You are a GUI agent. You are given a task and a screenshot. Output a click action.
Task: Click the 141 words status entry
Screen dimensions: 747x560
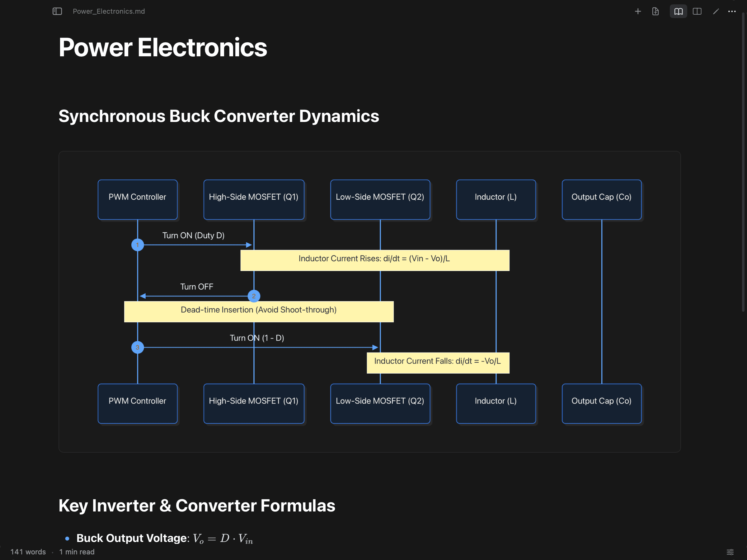click(28, 552)
